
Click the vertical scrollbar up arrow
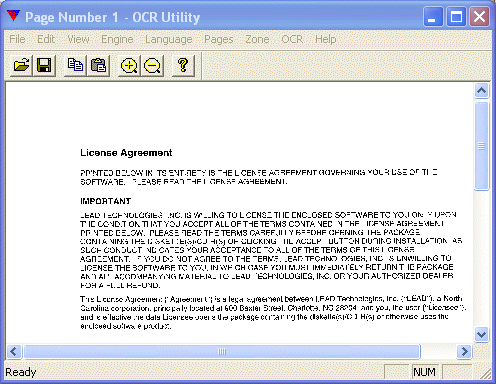482,90
